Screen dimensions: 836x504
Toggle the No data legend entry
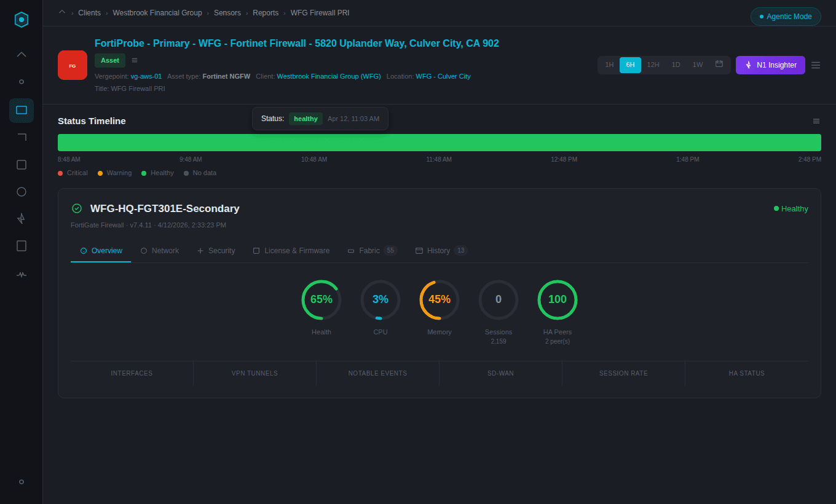(x=200, y=173)
